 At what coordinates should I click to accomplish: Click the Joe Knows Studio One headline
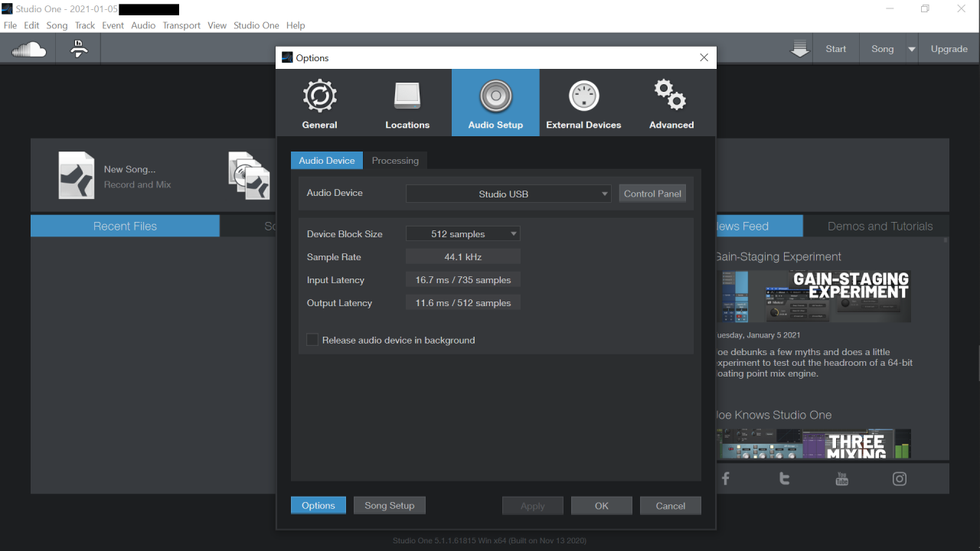pyautogui.click(x=774, y=415)
